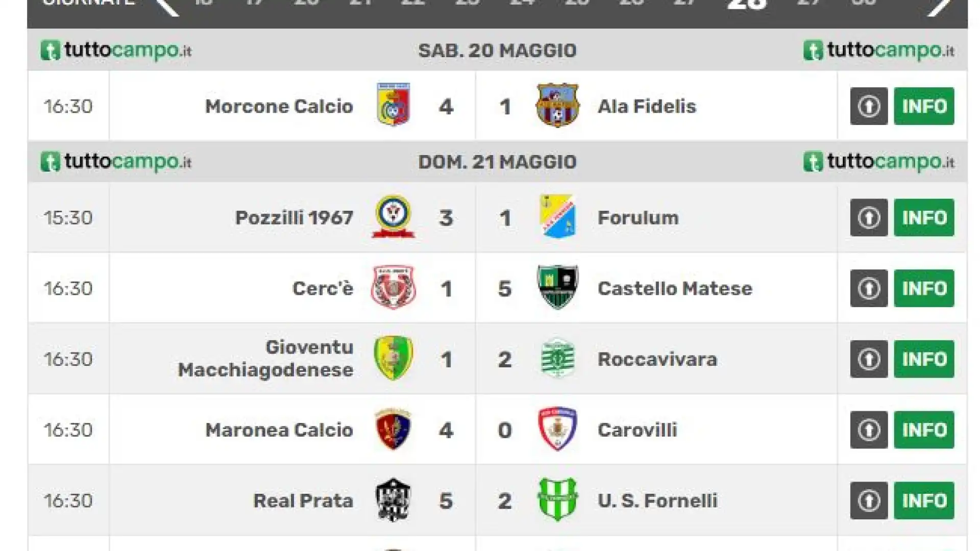Click tuttocampo.it logo left of SAB. 20 MAGGIO
The height and width of the screenshot is (551, 980).
tap(116, 50)
